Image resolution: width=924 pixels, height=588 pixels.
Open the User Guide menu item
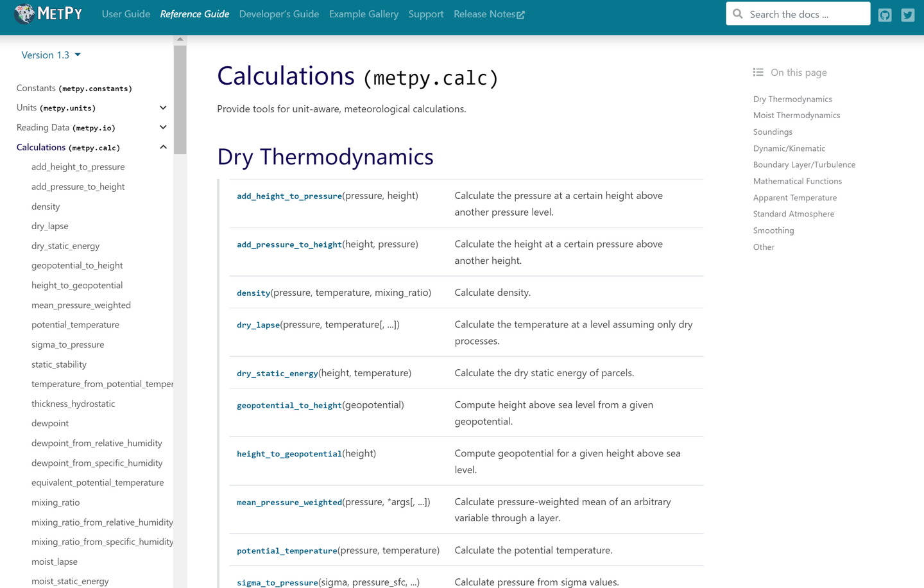pos(126,14)
